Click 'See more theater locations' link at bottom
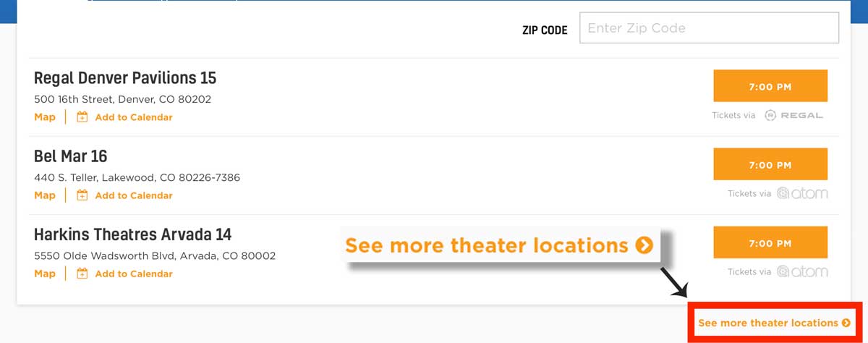 tap(768, 323)
